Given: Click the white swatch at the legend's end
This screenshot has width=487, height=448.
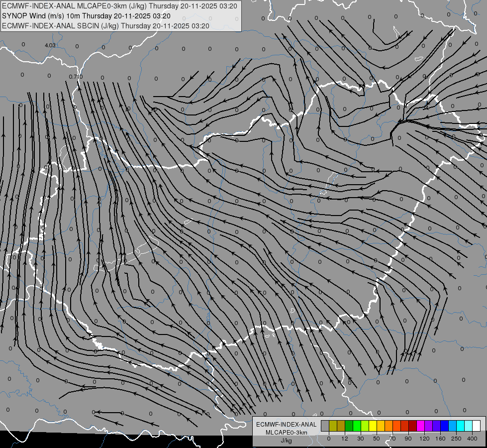Looking at the screenshot, I should click(477, 426).
